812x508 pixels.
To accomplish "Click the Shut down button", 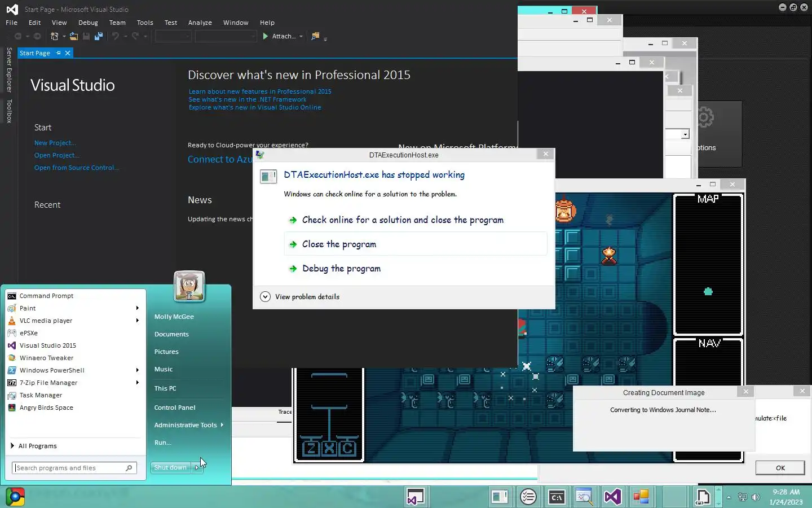I will point(171,467).
